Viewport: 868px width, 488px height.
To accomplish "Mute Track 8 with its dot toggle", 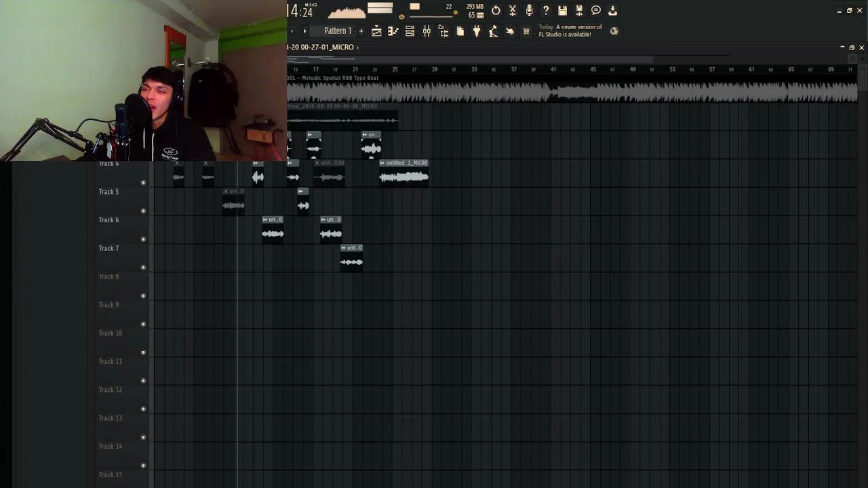I will pyautogui.click(x=143, y=296).
